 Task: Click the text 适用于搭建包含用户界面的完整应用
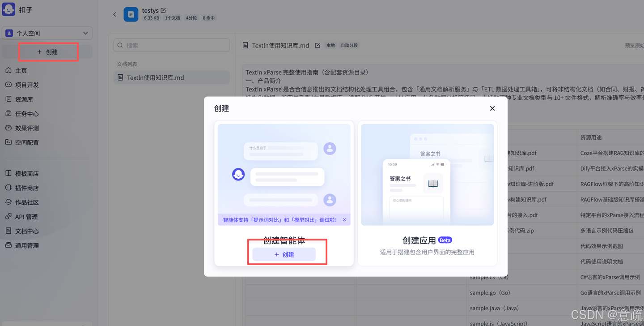pos(427,252)
